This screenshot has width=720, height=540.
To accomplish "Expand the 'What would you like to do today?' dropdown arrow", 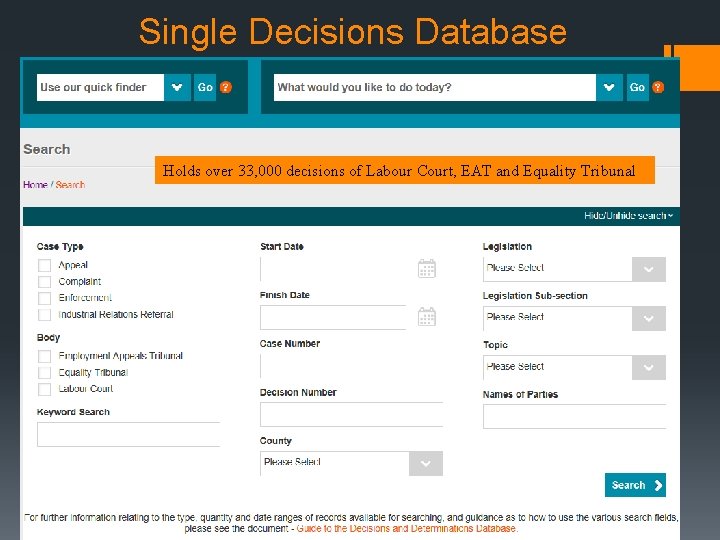I will point(609,87).
